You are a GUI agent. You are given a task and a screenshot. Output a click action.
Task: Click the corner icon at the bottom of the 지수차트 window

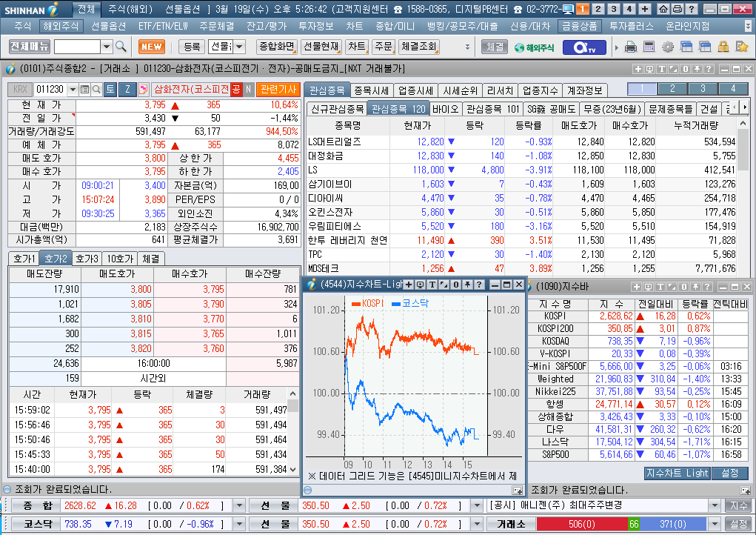pos(518,490)
